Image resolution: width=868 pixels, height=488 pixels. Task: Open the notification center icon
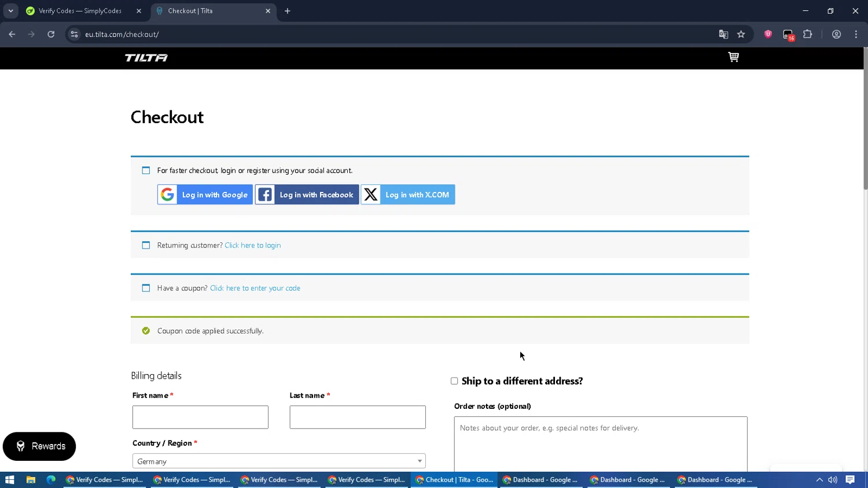click(x=850, y=480)
